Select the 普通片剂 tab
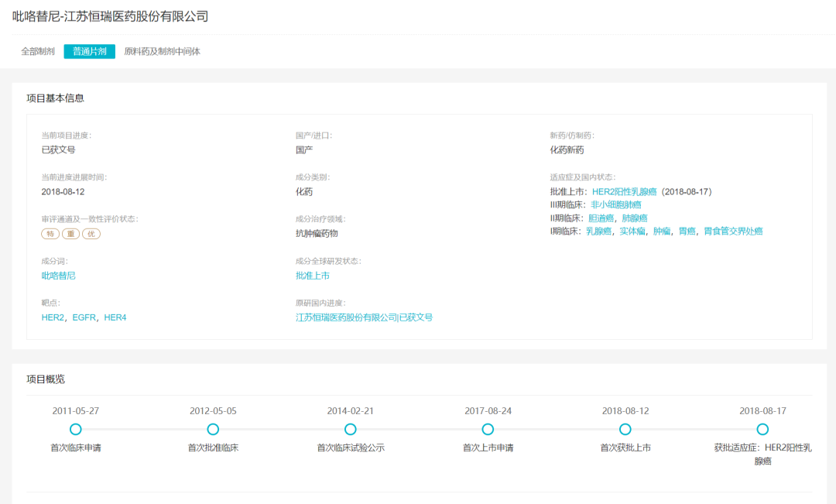Screen dimensions: 836x504 click(x=90, y=51)
